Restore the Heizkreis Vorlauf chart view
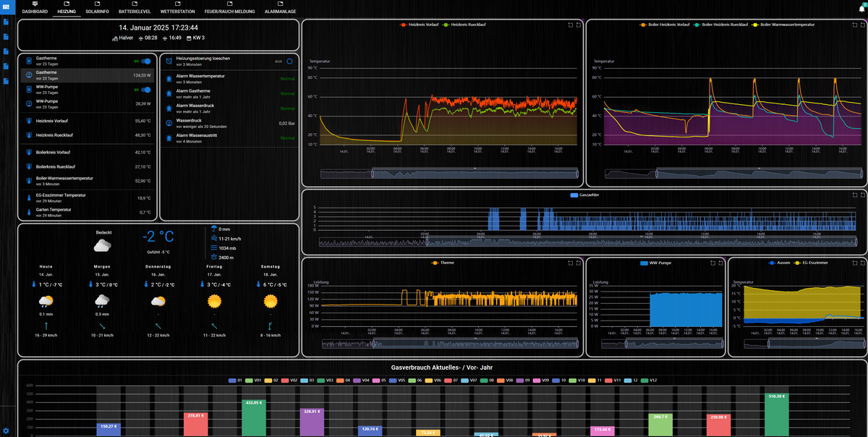This screenshot has width=868, height=437. pos(578,25)
